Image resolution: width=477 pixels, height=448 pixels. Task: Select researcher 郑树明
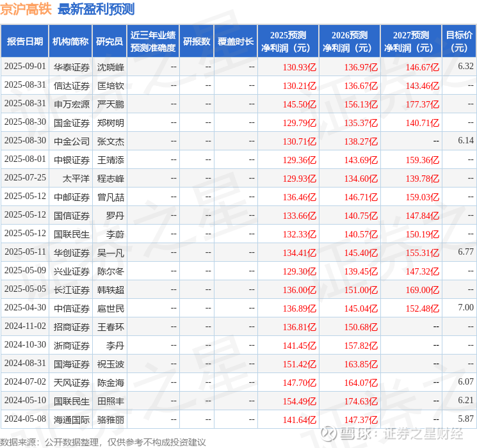pos(110,123)
